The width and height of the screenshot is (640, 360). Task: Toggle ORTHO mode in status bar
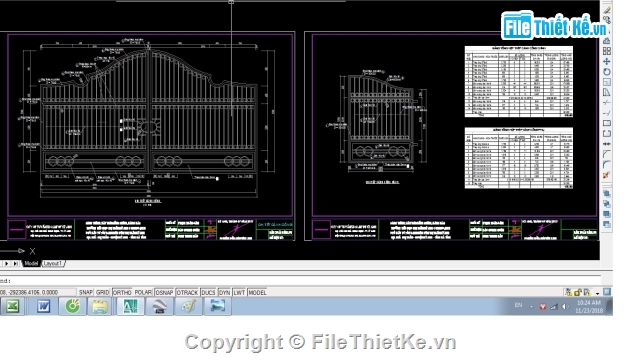click(122, 292)
